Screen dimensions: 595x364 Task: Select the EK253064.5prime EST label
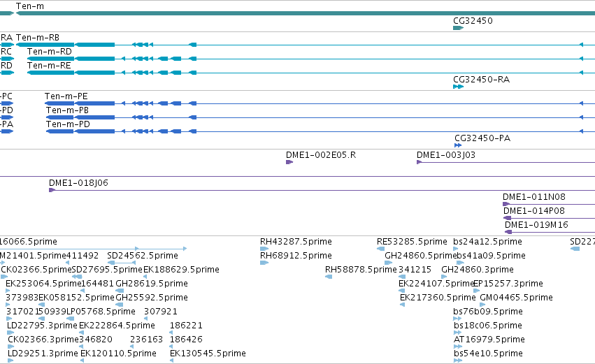click(x=43, y=284)
